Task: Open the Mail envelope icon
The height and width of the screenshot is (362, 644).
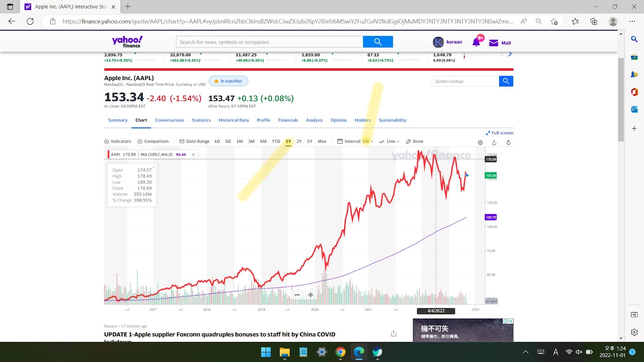Action: 493,43
